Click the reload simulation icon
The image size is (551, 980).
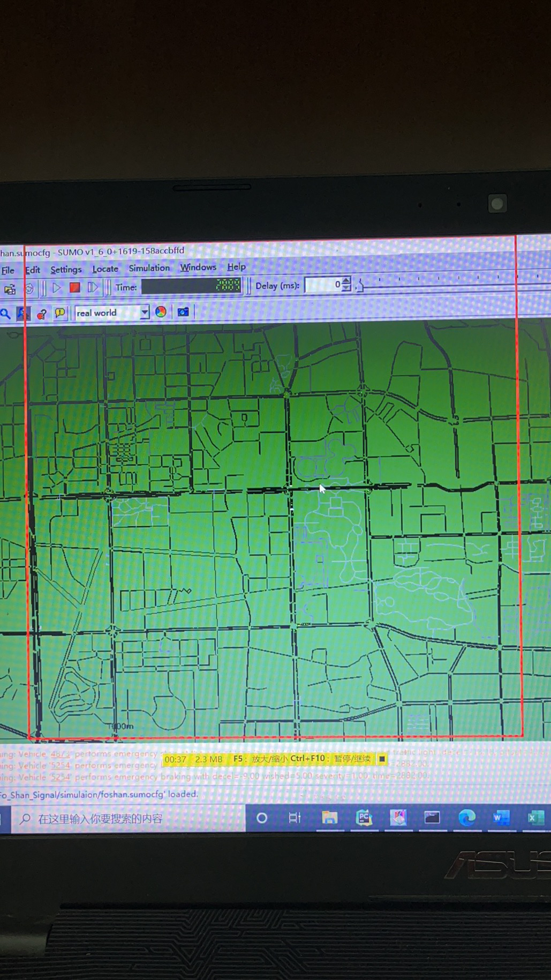[x=29, y=289]
